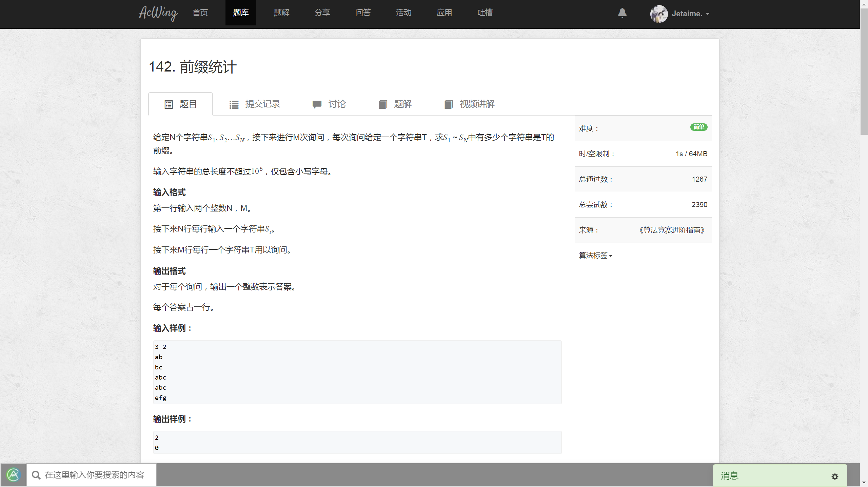Click the 题目 tab's document icon
The image size is (868, 487).
pos(169,104)
